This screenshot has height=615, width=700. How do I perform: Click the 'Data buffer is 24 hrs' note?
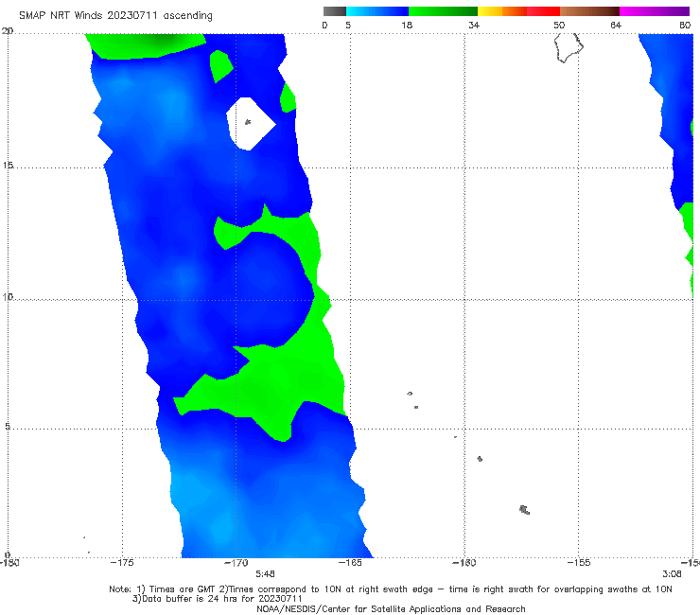pyautogui.click(x=218, y=599)
